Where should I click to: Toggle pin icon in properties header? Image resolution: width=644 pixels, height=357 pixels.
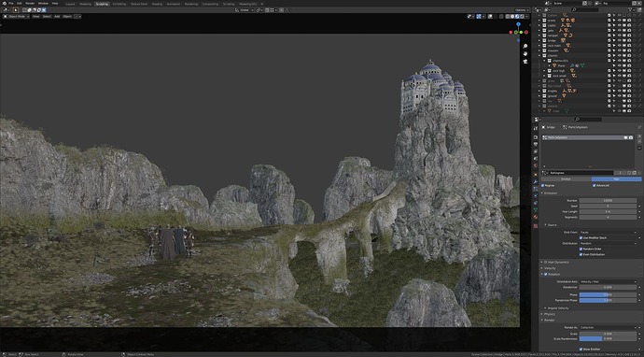point(639,127)
